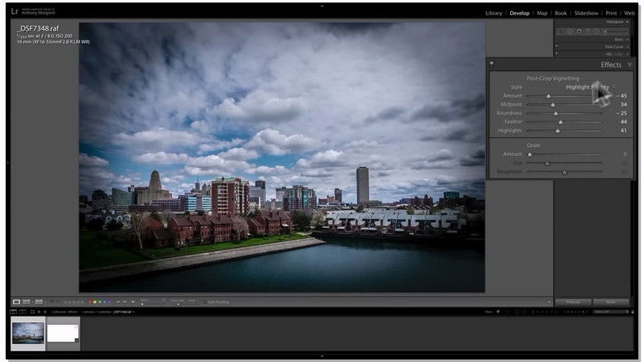Screen dimensions: 644x362
Task: Hide the top module picker panel arrow
Action: coord(322,3)
